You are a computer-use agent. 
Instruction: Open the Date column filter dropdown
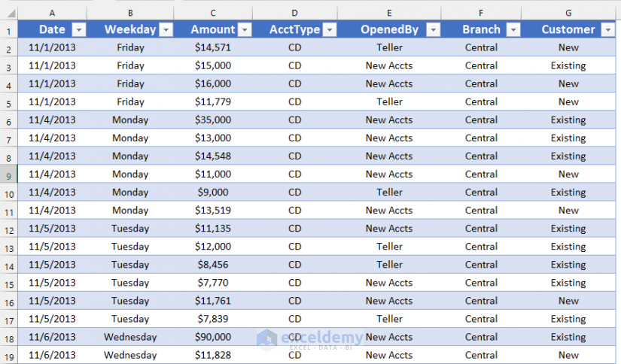click(79, 29)
